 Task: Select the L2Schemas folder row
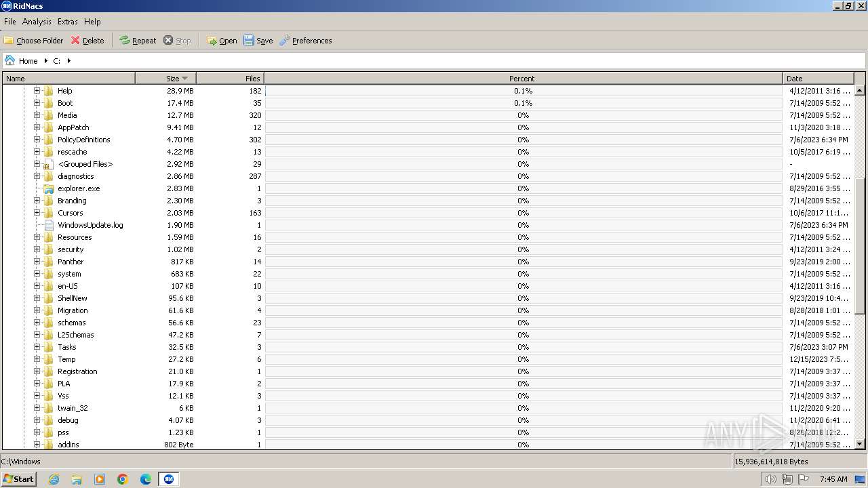coord(427,335)
